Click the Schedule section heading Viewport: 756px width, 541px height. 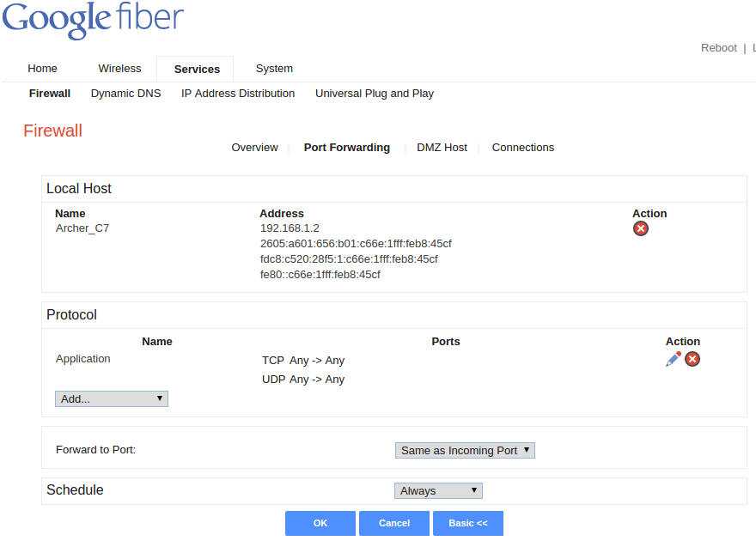(x=75, y=490)
